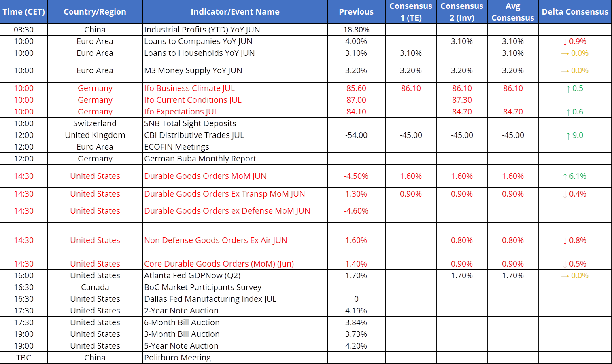Select CBI Distributive Trades JUL cell

point(235,135)
